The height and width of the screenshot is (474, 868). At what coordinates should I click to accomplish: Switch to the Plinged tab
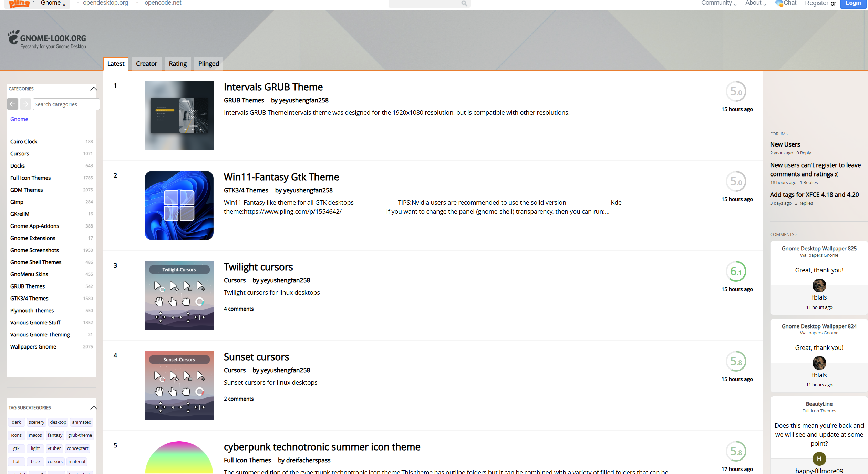(208, 64)
